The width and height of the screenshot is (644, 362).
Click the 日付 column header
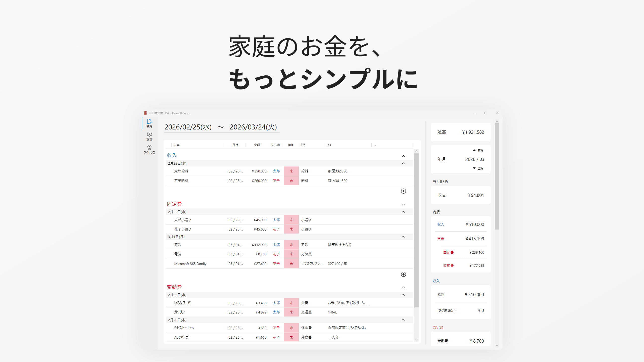click(x=235, y=145)
